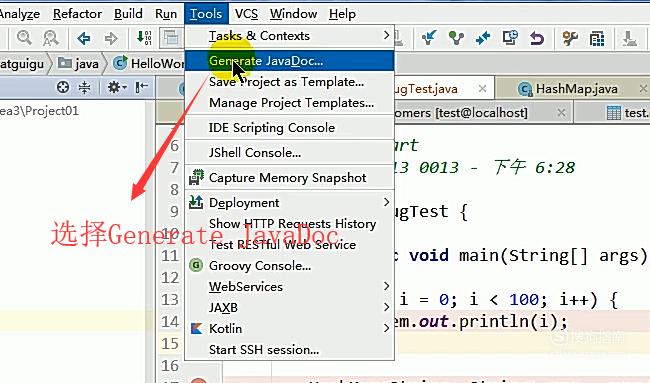The image size is (650, 383).
Task: Click the HelloWorld class breadcrumb
Action: (149, 63)
